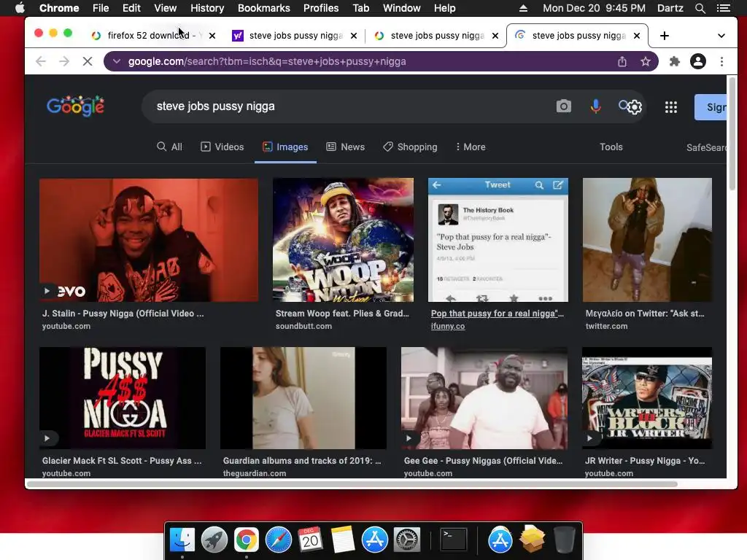Open Spotlight search in menu bar
Image resolution: width=747 pixels, height=560 pixels.
700,8
